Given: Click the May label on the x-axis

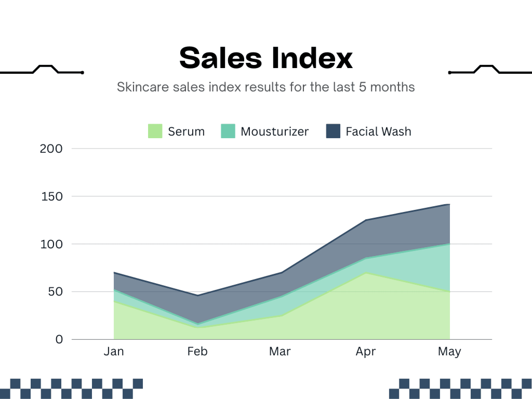Looking at the screenshot, I should click(449, 352).
